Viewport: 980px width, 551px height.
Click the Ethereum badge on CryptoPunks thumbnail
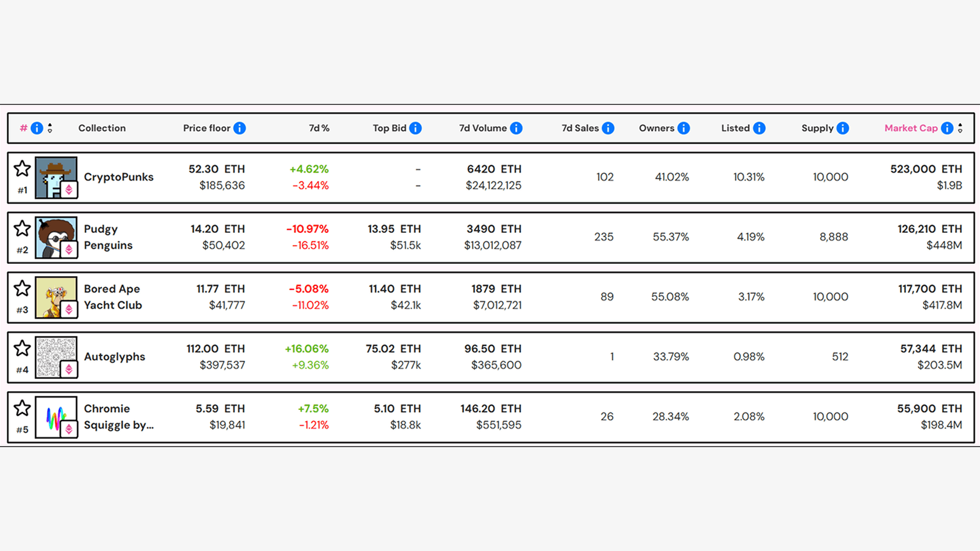point(69,190)
